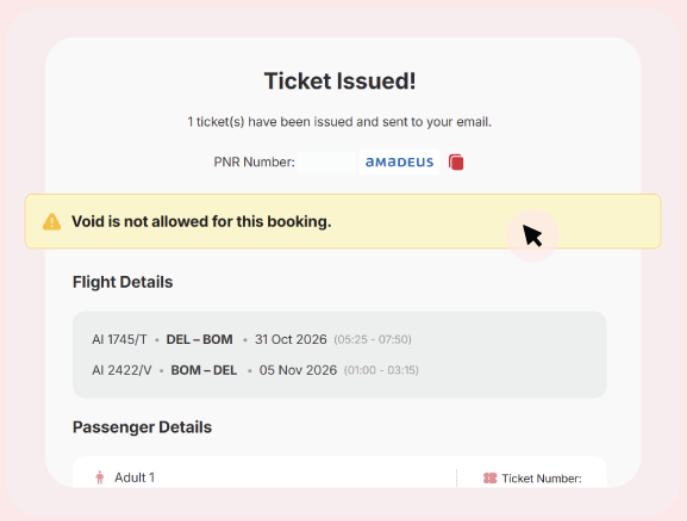Click the 05 Nov 2026 return date
687x521 pixels.
(x=298, y=370)
